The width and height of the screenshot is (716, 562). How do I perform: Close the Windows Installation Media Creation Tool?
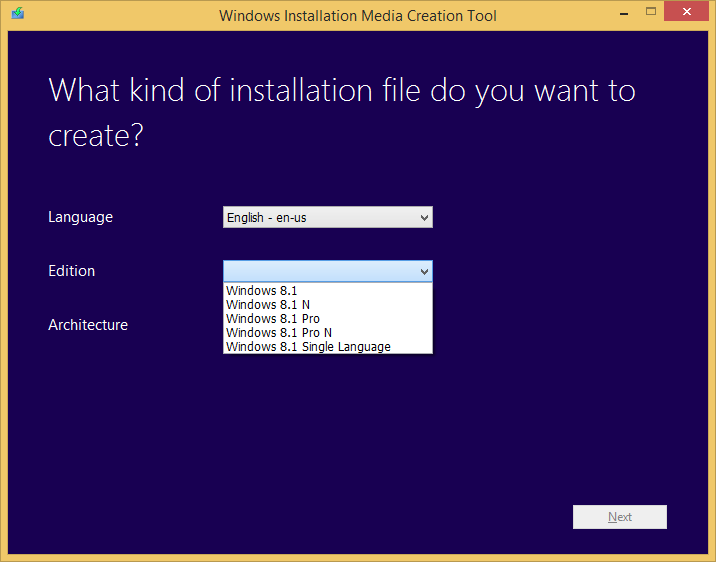tap(688, 13)
